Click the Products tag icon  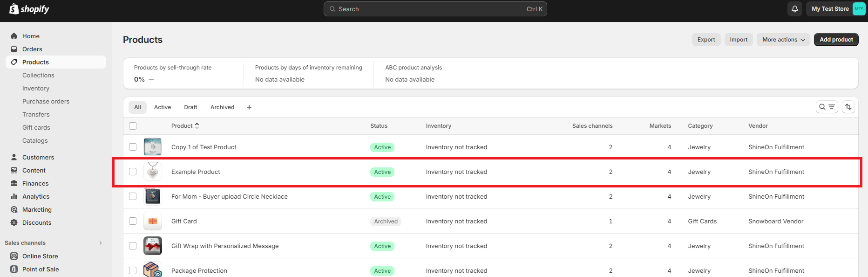coord(14,62)
